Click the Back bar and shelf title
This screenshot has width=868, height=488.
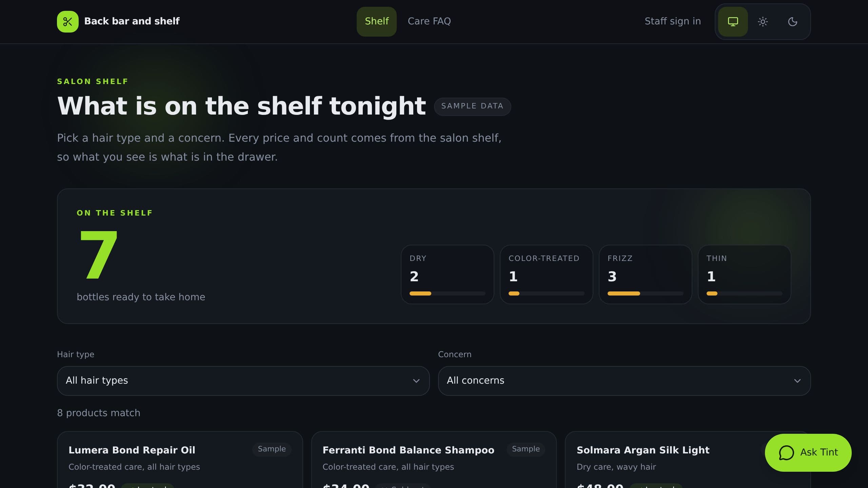(x=132, y=21)
